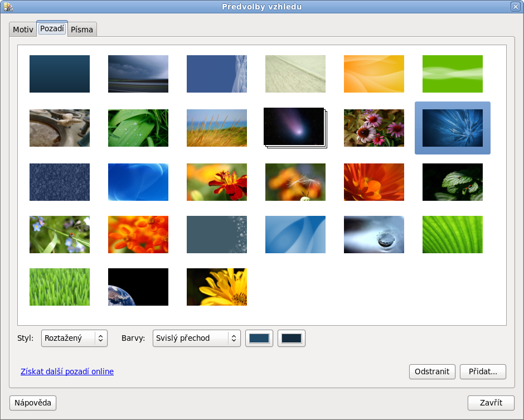Select the blue forget-me-nots with ladybug wallpaper
The height and width of the screenshot is (420, 524).
[60, 234]
